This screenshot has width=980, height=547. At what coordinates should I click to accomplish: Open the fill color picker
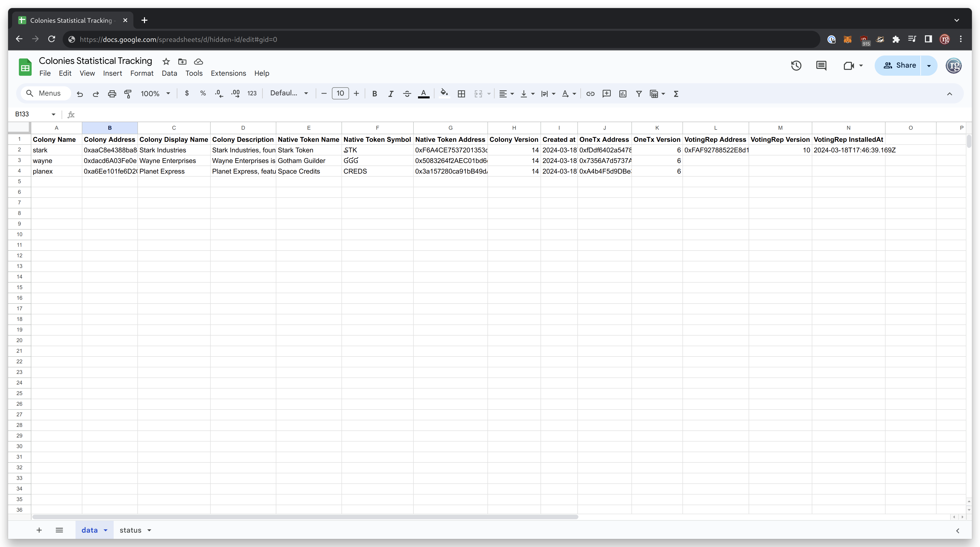[x=444, y=94]
